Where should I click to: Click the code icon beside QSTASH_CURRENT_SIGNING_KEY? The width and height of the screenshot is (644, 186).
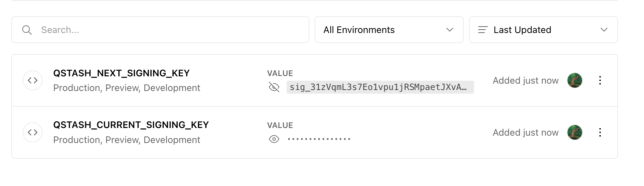[33, 132]
